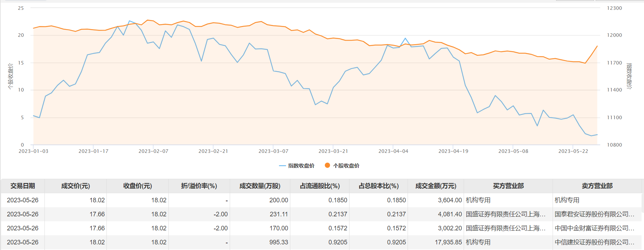This screenshot has height=250, width=644.
Task: Click the 买方营业部 column header
Action: pos(508,186)
